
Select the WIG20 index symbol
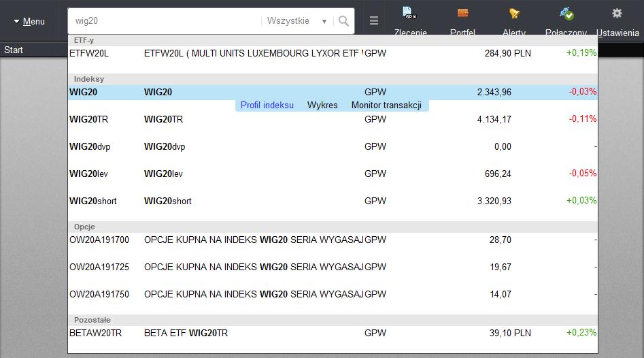click(83, 92)
